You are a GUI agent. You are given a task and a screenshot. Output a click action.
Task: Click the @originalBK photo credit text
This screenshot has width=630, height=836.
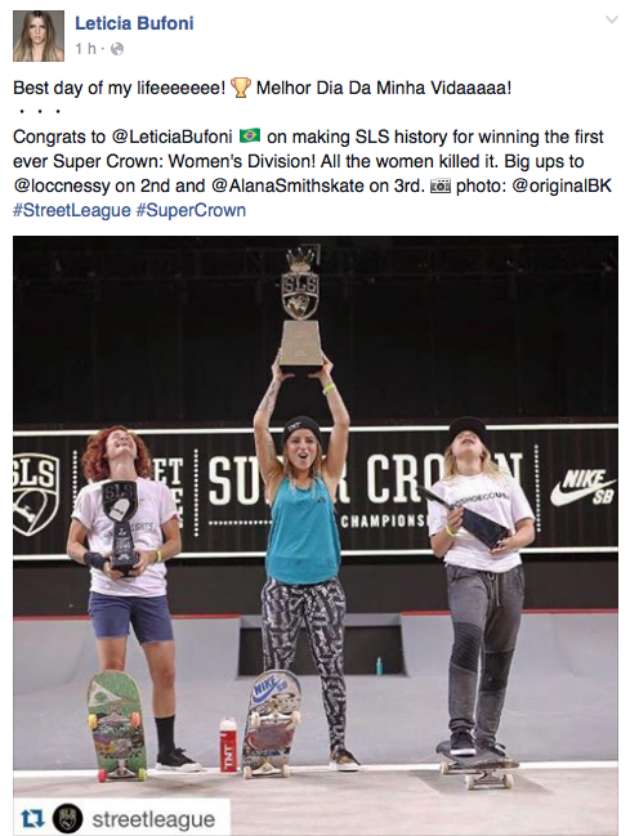pos(561,186)
